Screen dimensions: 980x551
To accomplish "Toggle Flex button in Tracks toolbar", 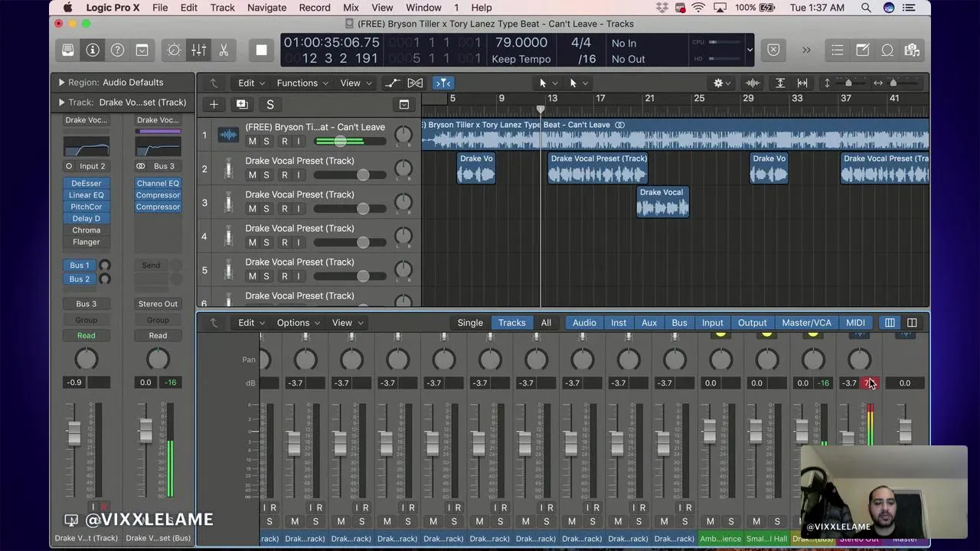I will click(x=415, y=83).
